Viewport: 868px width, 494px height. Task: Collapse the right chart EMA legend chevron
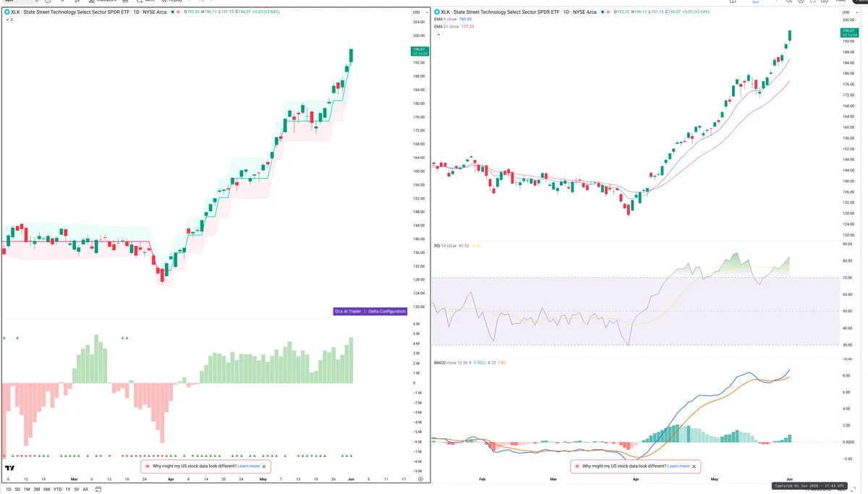tap(437, 34)
